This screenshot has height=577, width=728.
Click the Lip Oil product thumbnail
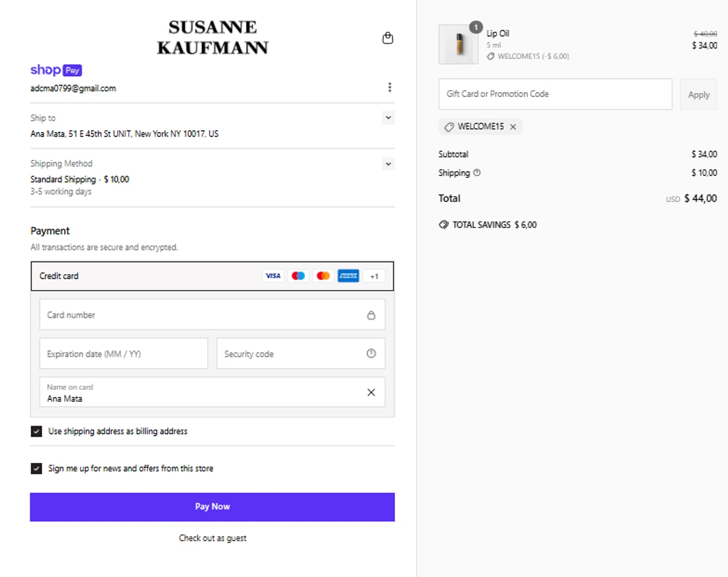pyautogui.click(x=458, y=45)
